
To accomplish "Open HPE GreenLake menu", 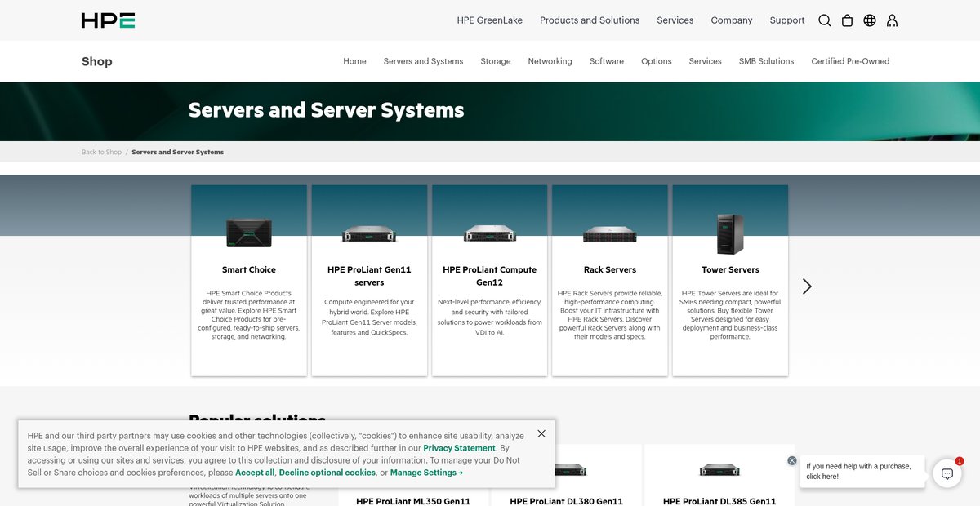I will point(490,20).
